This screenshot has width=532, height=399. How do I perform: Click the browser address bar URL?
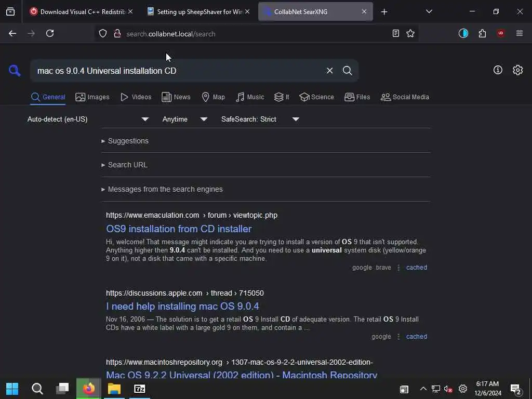170,34
